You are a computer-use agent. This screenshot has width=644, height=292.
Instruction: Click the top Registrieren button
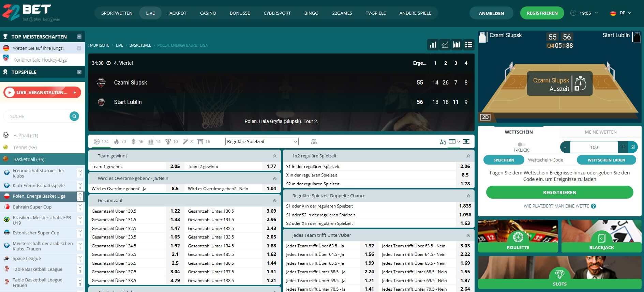[542, 13]
